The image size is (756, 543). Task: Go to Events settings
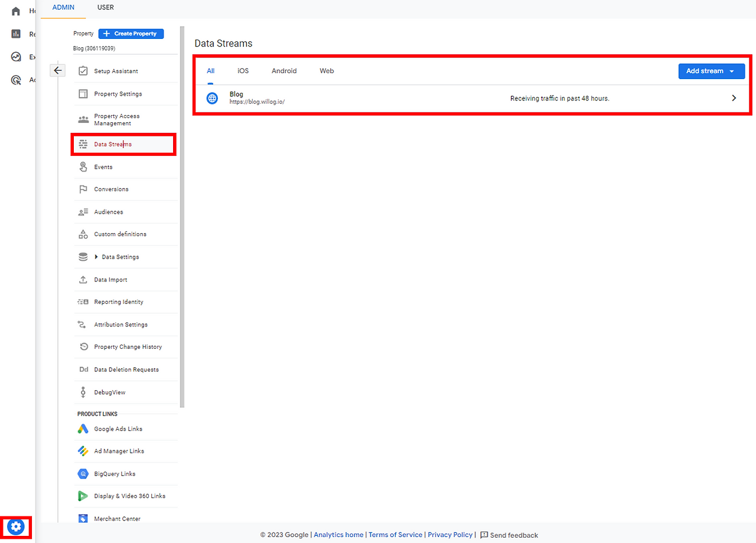coord(126,167)
